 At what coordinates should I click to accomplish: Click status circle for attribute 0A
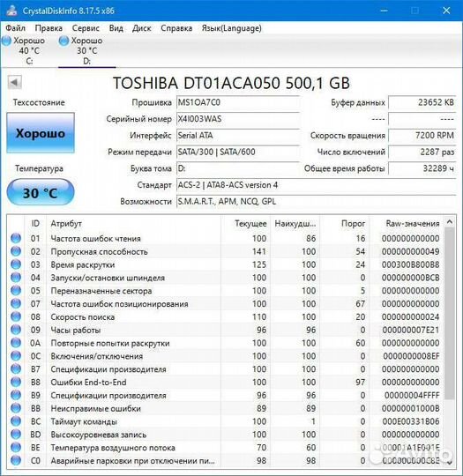16,343
